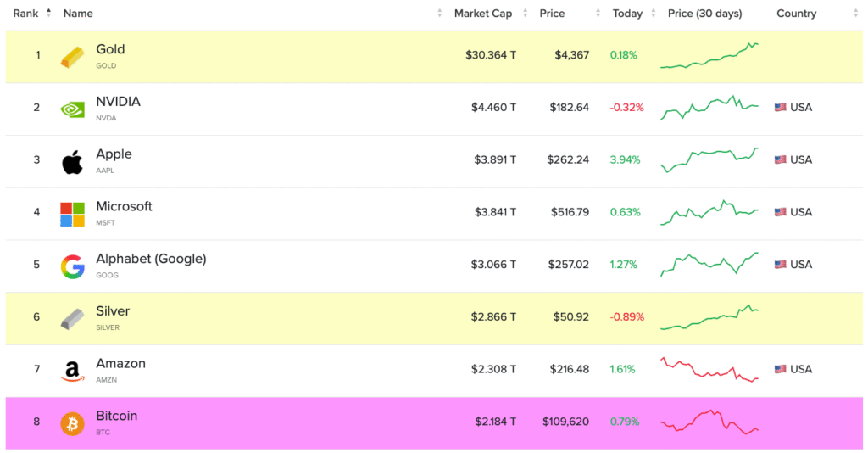This screenshot has height=453, width=868.
Task: Click the NVIDIA logo icon
Action: (x=72, y=109)
